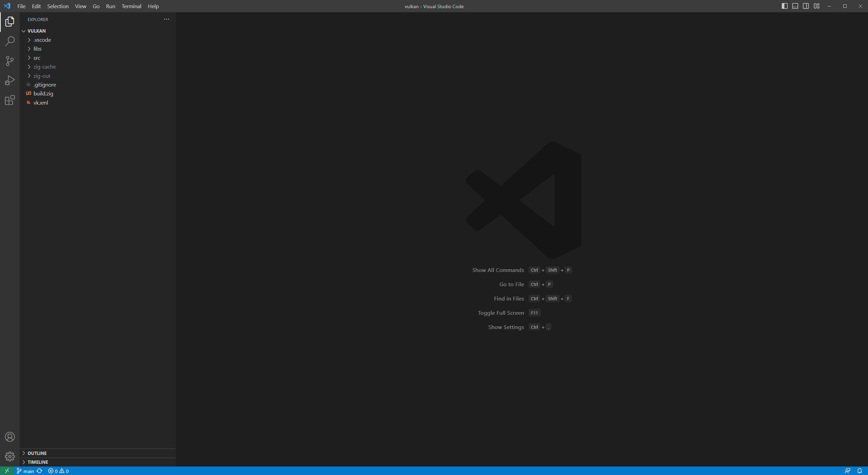Screen dimensions: 868x475
Task: Click the Accounts icon at the bottom
Action: click(10, 437)
